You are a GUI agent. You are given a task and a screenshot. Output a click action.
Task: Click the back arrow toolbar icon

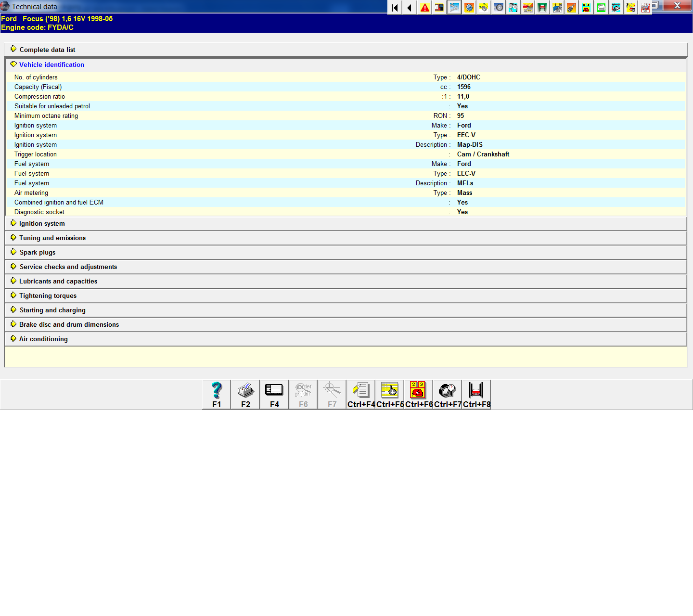[410, 7]
